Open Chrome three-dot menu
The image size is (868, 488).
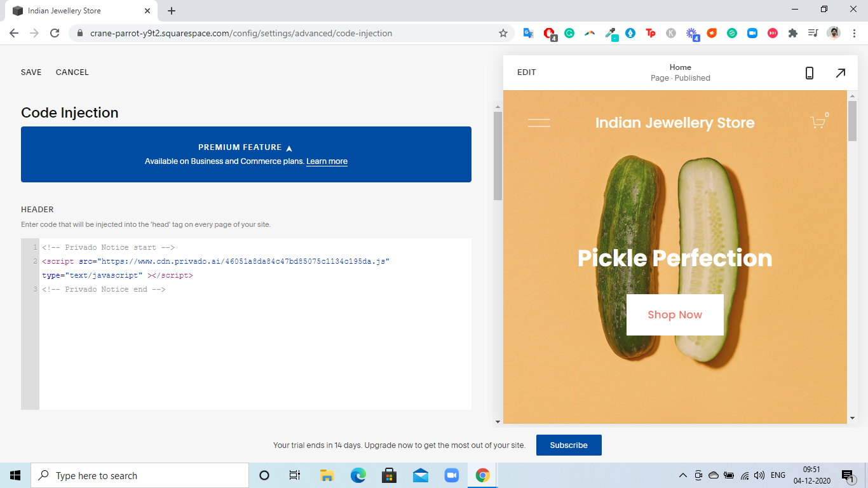click(854, 33)
